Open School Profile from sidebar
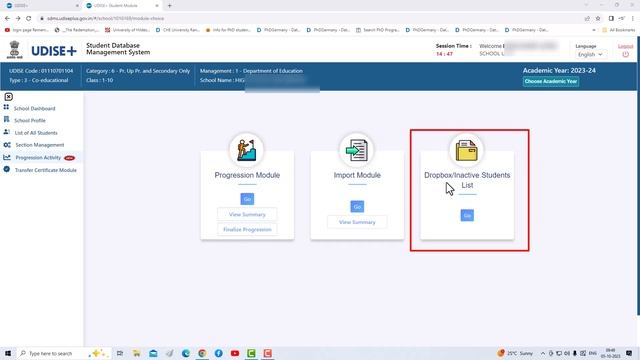The image size is (640, 360). 29,120
